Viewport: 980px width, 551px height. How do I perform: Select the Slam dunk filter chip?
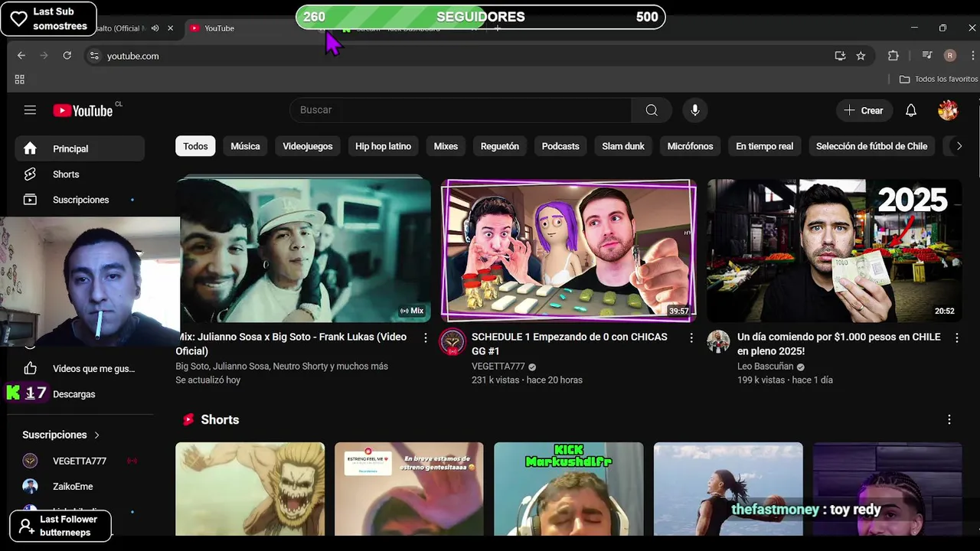tap(623, 146)
